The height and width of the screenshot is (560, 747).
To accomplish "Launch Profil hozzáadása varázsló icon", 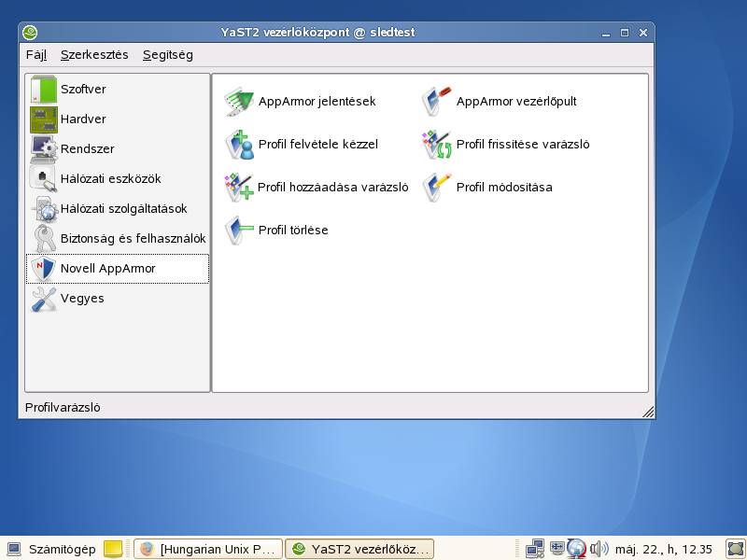I will 239,188.
